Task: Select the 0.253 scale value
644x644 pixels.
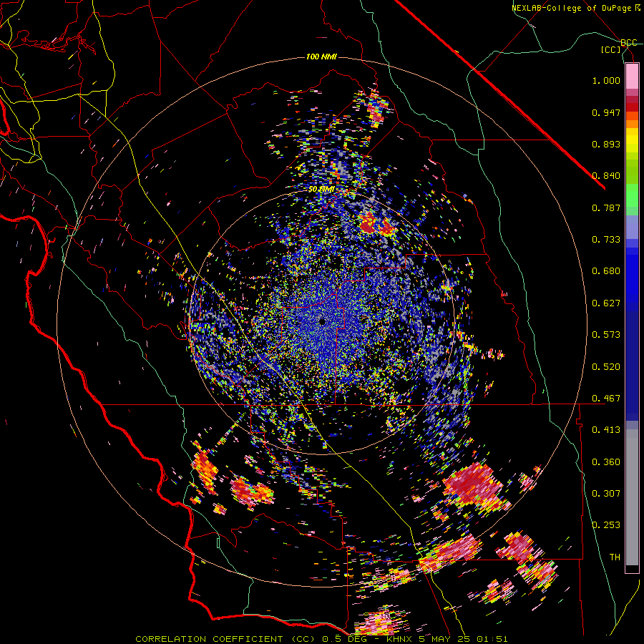Action: pyautogui.click(x=606, y=525)
